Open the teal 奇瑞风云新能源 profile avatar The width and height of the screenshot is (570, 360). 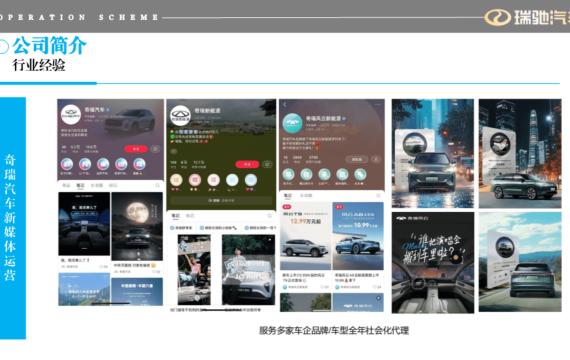293,123
